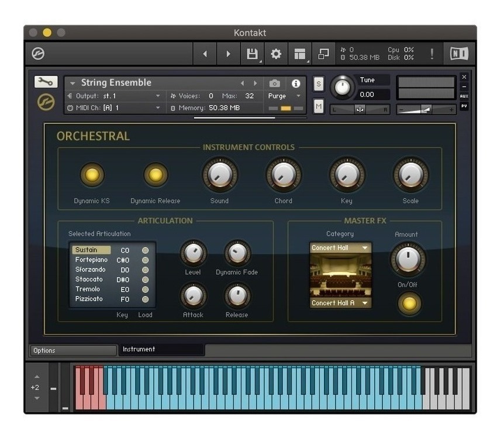Click octave shift down arrow on keyboard
504x438 pixels.
click(37, 398)
